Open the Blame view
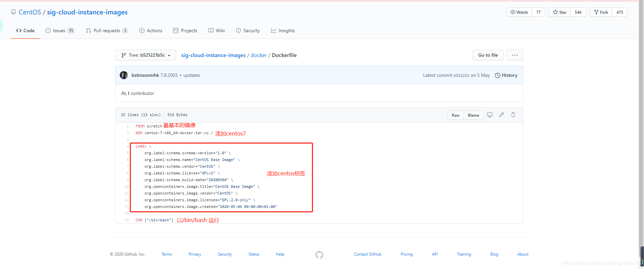 [474, 115]
